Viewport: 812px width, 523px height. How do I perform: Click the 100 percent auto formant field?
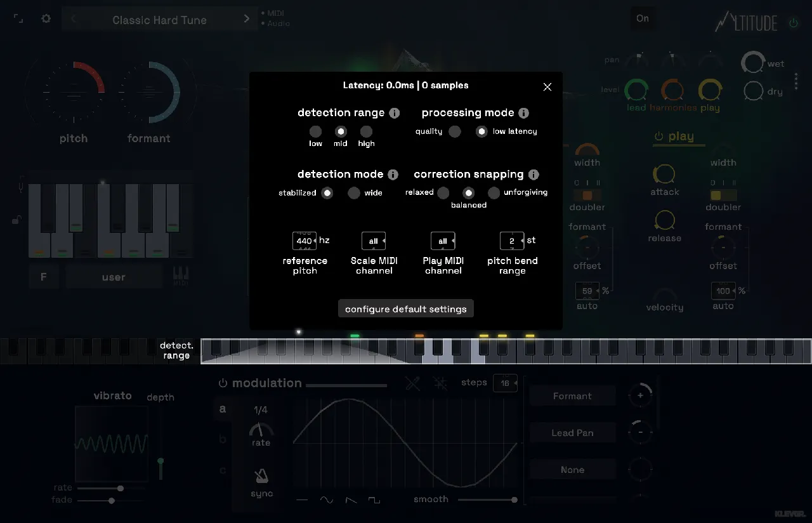tap(723, 291)
